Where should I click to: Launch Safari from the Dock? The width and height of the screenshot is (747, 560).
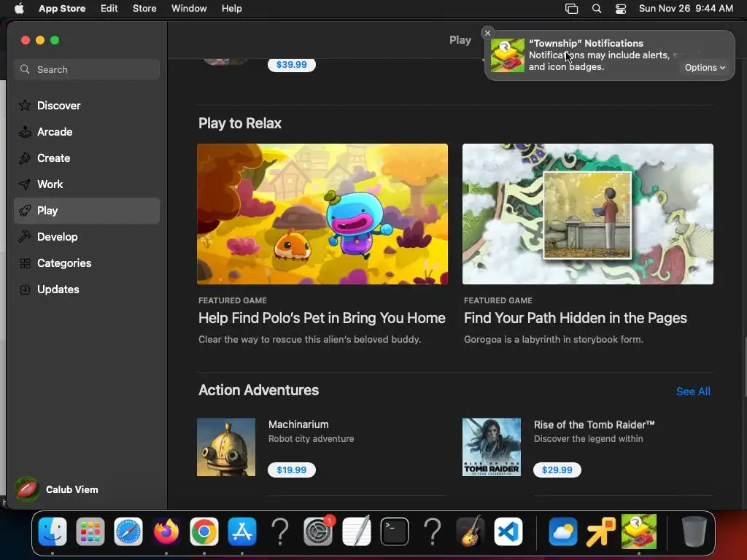point(128,532)
